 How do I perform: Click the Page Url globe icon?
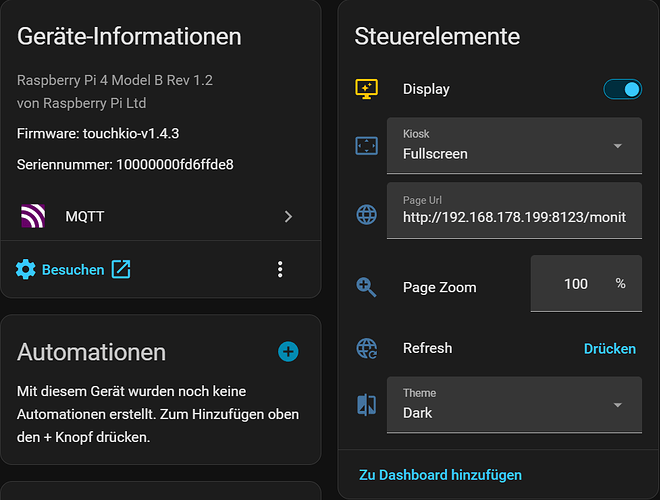point(367,215)
